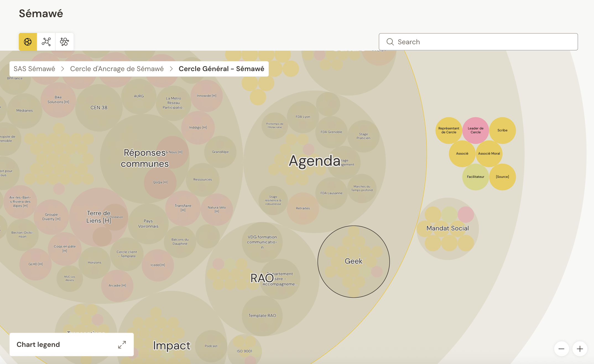Select the [Source] role bubble
The height and width of the screenshot is (364, 594).
point(502,177)
